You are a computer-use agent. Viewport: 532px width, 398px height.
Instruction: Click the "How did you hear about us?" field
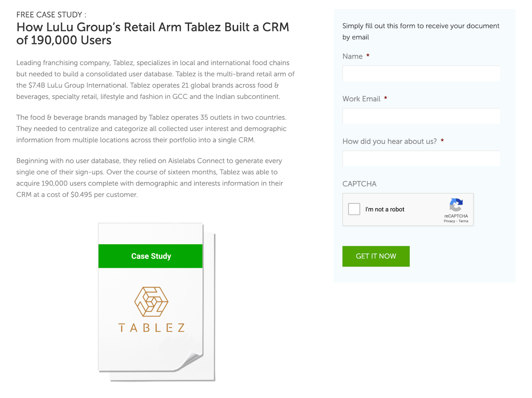(421, 158)
